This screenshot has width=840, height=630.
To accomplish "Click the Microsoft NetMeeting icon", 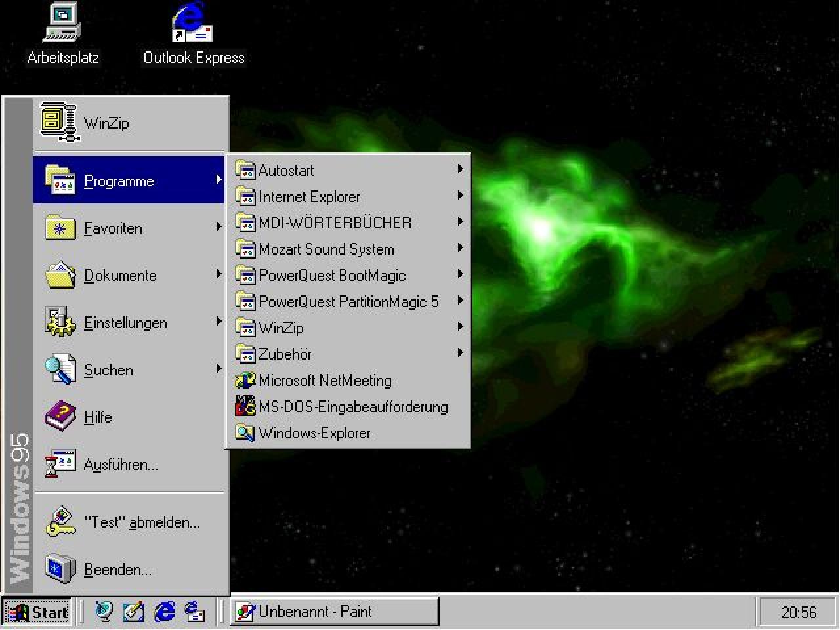I will coord(245,380).
